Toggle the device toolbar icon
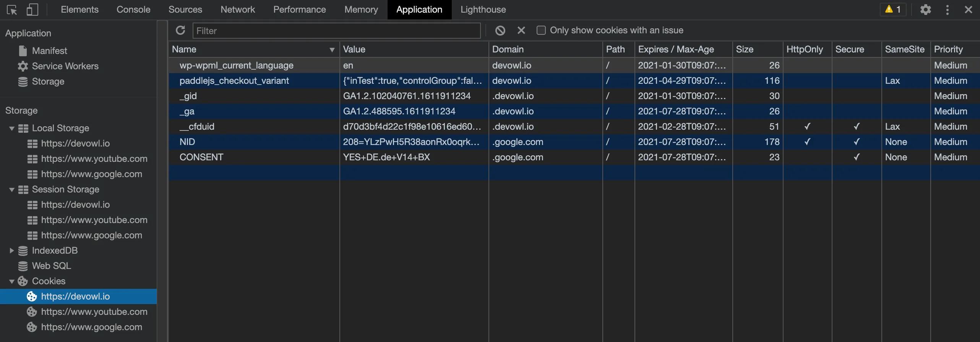Viewport: 980px width, 342px height. [x=32, y=10]
